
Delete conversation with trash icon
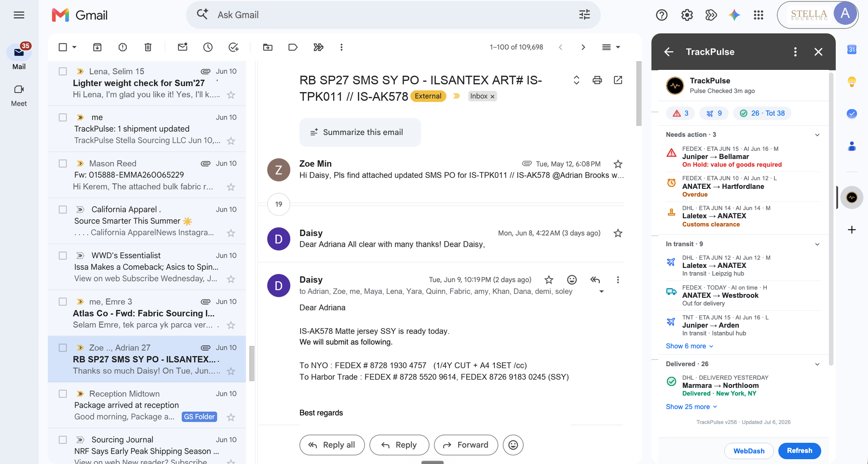pyautogui.click(x=148, y=47)
